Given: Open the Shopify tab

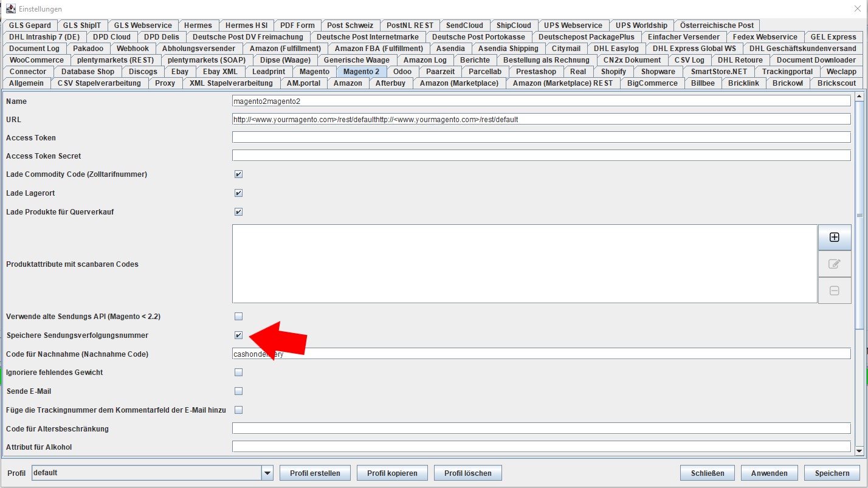Looking at the screenshot, I should [x=613, y=72].
